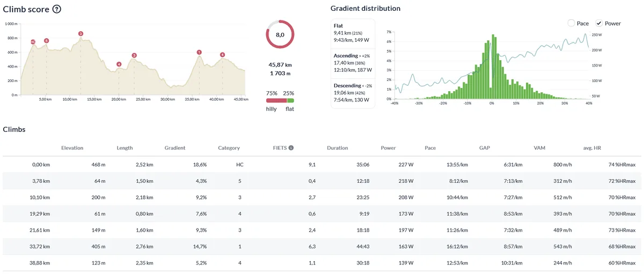Sort climbs by Gradient column header
Screen dimensions: 644x274
175,148
